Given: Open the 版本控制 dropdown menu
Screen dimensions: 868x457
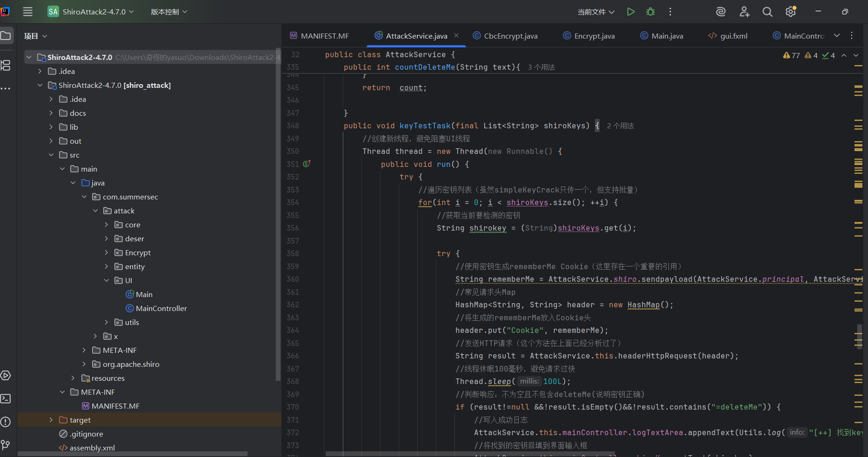Looking at the screenshot, I should [169, 12].
